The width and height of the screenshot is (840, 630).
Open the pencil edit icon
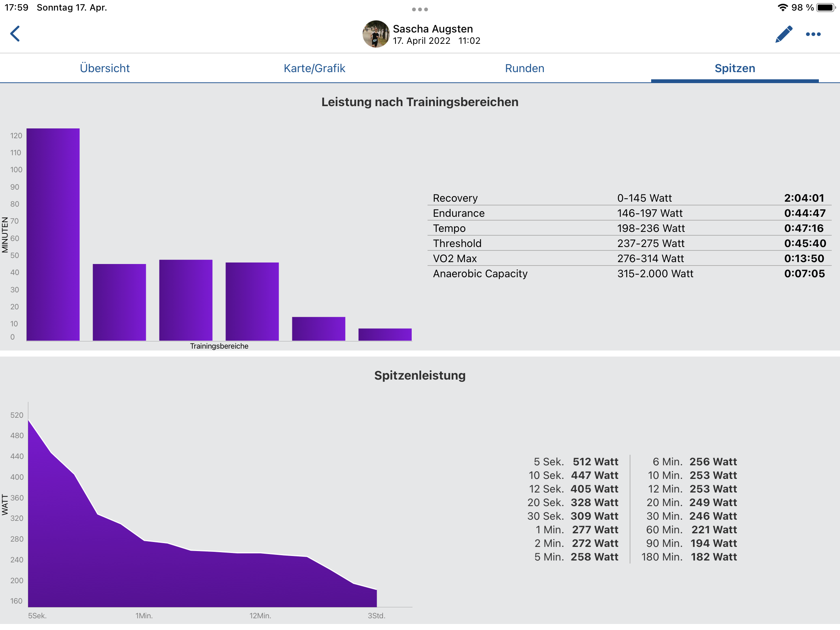pos(783,34)
